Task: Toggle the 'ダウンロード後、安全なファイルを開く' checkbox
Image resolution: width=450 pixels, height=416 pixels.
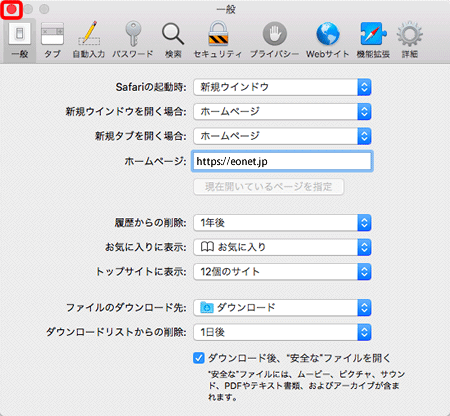Action: [199, 358]
